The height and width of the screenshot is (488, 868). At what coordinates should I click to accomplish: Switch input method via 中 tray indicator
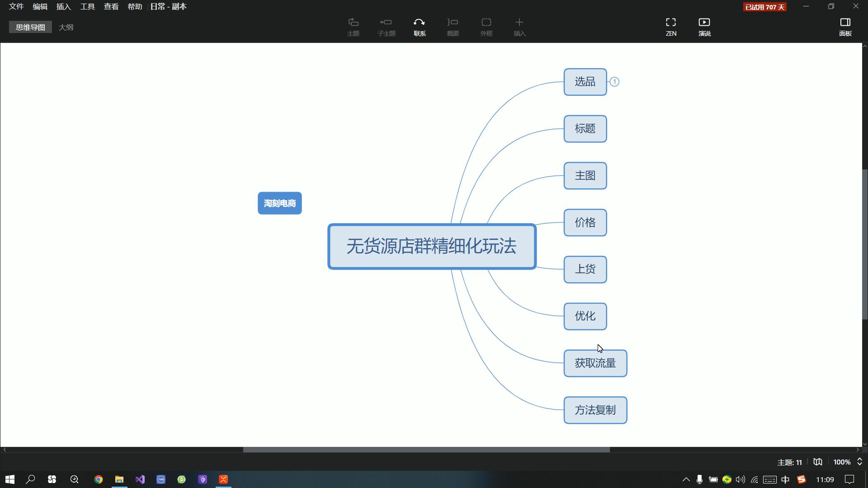coord(785,479)
